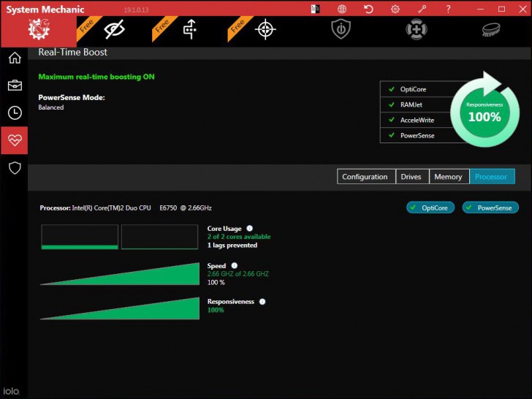Click the Responsiveness 100% circular gauge
Image resolution: width=532 pixels, height=399 pixels.
[x=484, y=113]
